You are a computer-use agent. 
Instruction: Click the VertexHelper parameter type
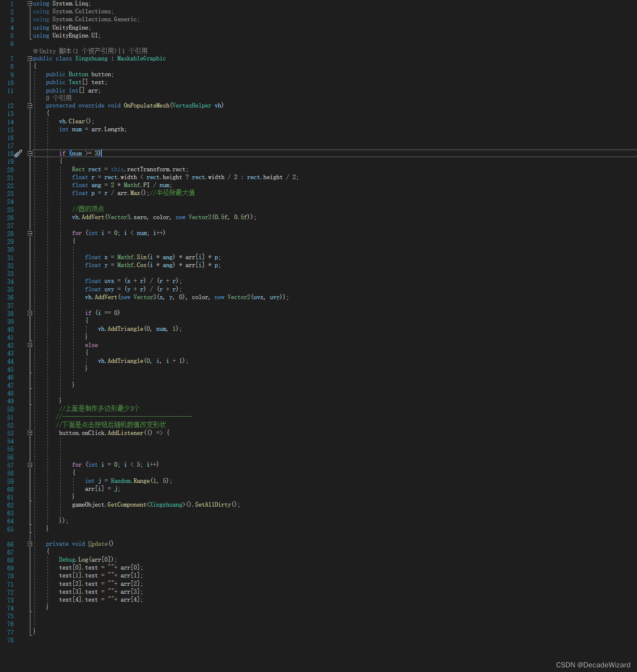(192, 106)
